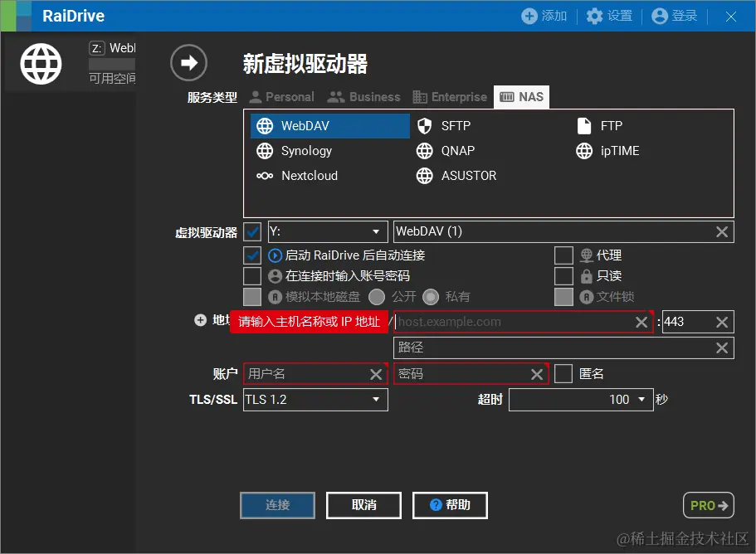Toggle the 虚拟驱动器 drive letter checkbox
756x554 pixels.
(x=252, y=231)
